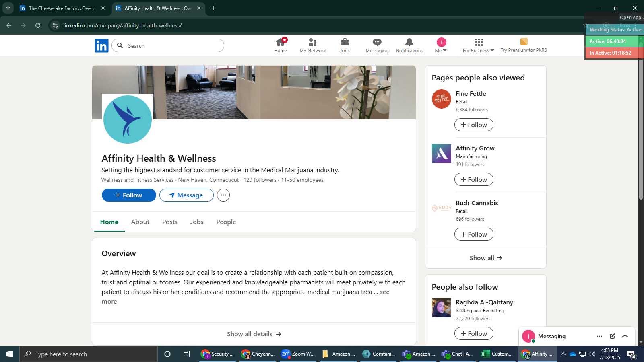
Task: Open Security Chrome window on taskbar
Action: coord(217,354)
